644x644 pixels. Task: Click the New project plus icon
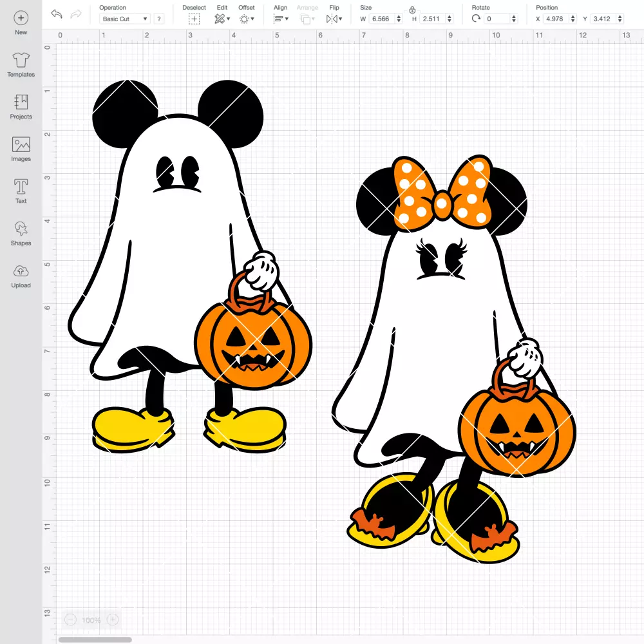[x=21, y=18]
